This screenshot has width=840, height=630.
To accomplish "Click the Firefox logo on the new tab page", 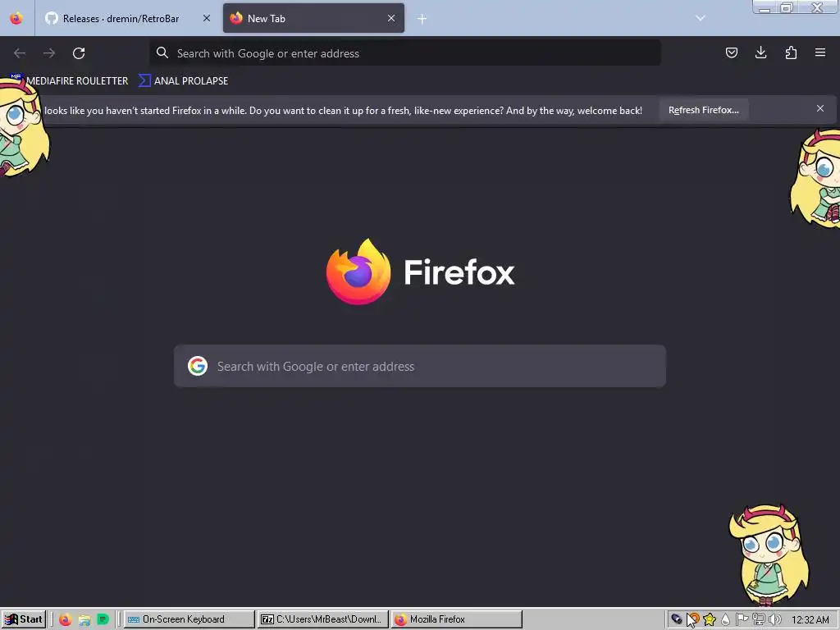I will [x=358, y=272].
